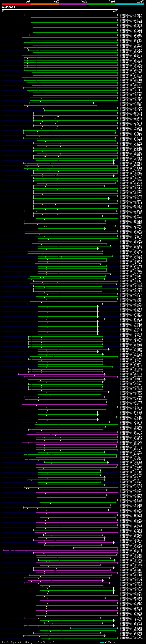146x644 pixels.
Task: Click hit label UniRef100_Q7RMU4
Action: (131, 130)
